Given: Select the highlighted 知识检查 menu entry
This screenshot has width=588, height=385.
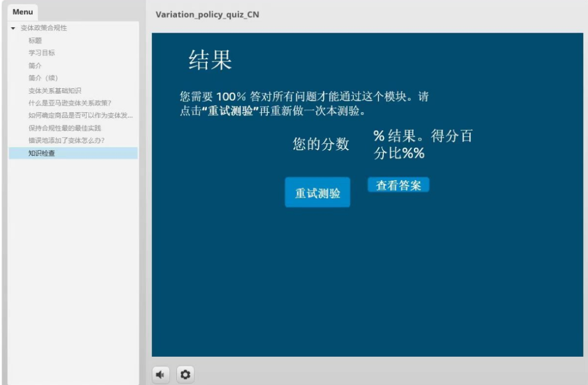Looking at the screenshot, I should (x=42, y=153).
